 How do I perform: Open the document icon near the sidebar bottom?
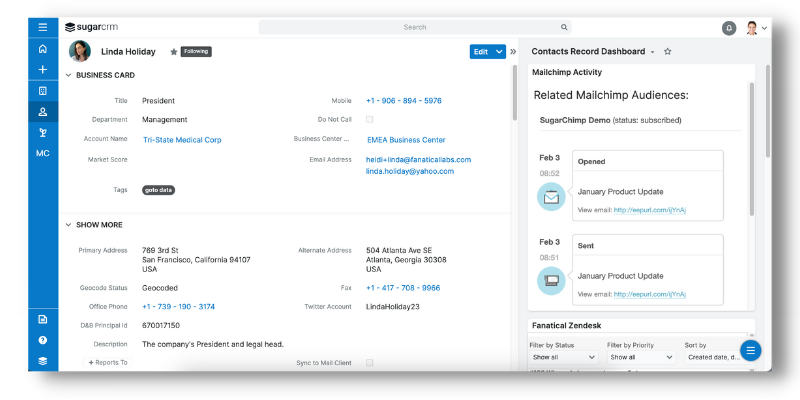[43, 319]
